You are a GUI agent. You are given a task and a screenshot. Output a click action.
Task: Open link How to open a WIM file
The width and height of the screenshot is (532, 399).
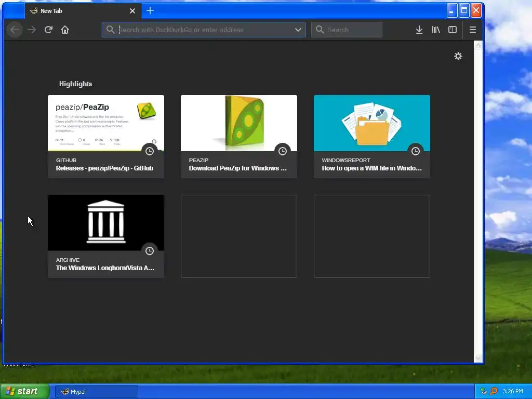[x=372, y=168]
